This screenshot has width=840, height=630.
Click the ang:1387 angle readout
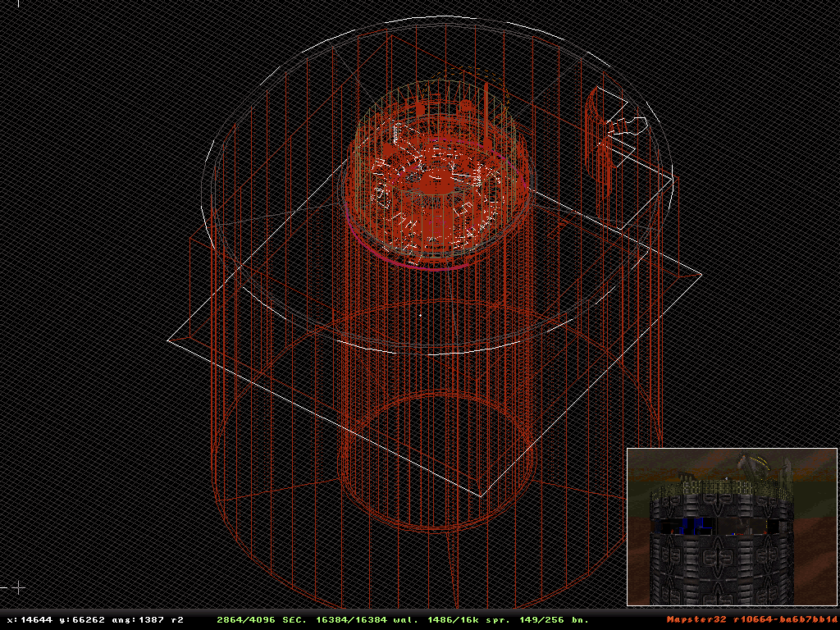(138, 620)
